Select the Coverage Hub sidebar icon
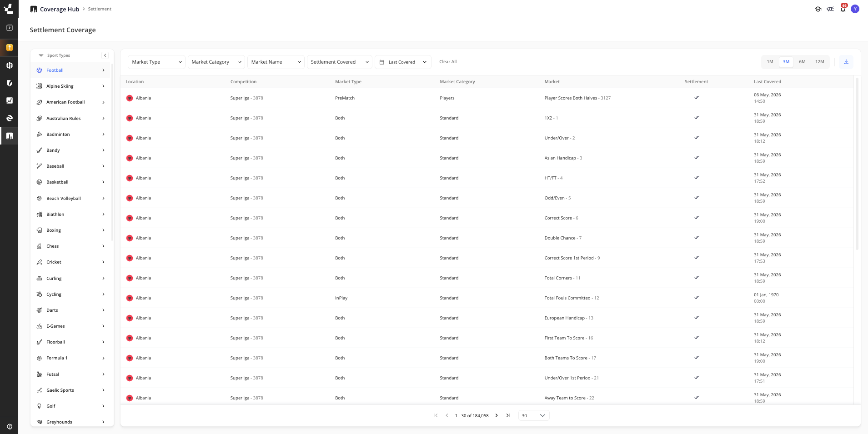The width and height of the screenshot is (868, 434). tap(9, 136)
